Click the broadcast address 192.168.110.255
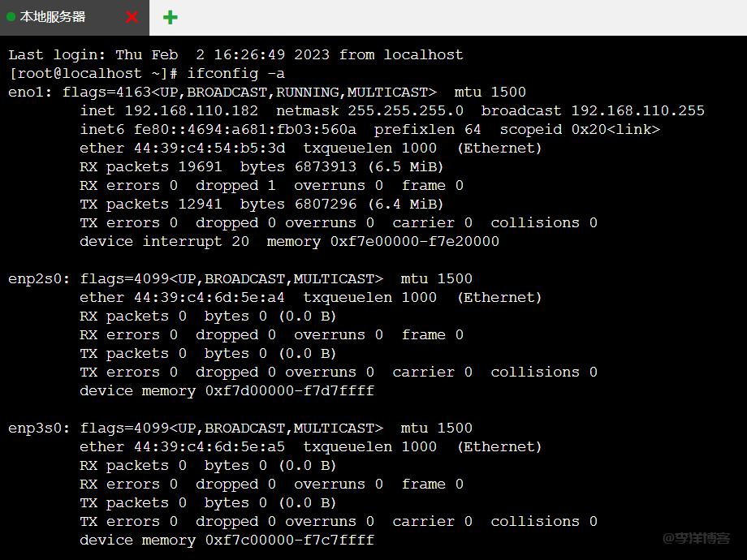 coord(637,111)
